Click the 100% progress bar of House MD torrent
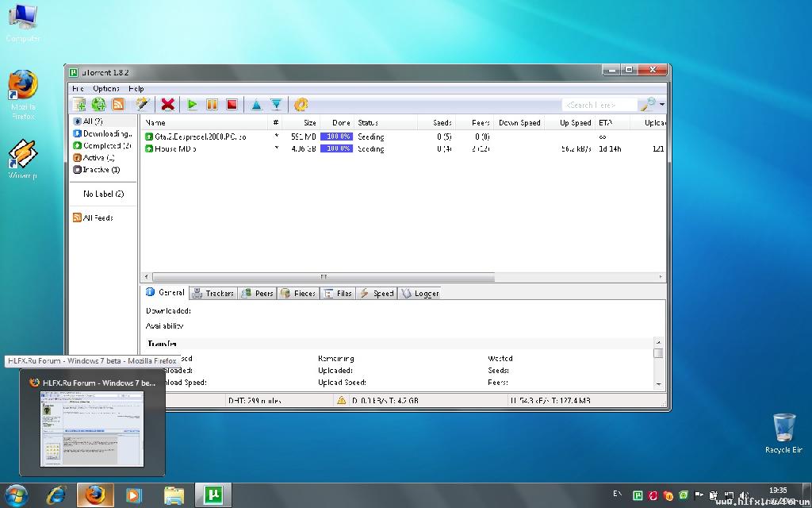812x508 pixels. point(336,148)
